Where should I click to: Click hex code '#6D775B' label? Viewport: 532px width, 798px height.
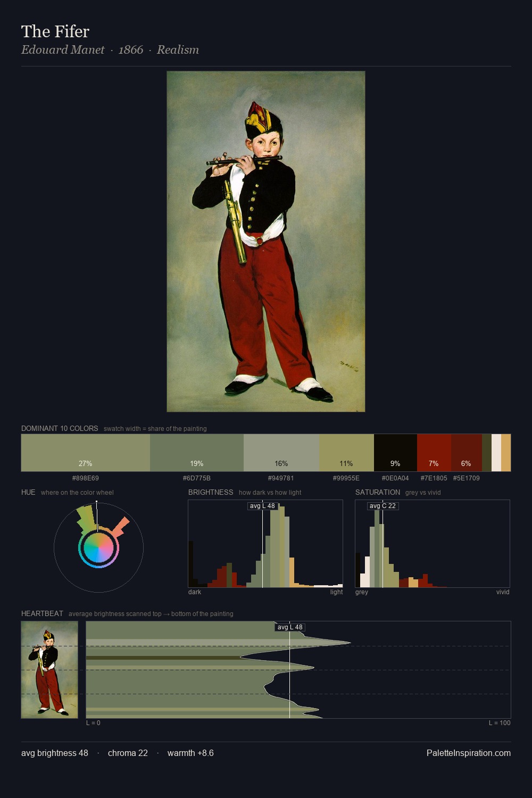(197, 478)
